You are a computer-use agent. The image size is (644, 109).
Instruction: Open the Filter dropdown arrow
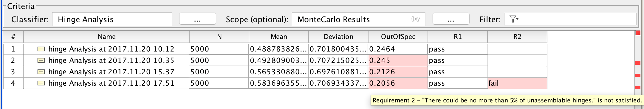(517, 19)
